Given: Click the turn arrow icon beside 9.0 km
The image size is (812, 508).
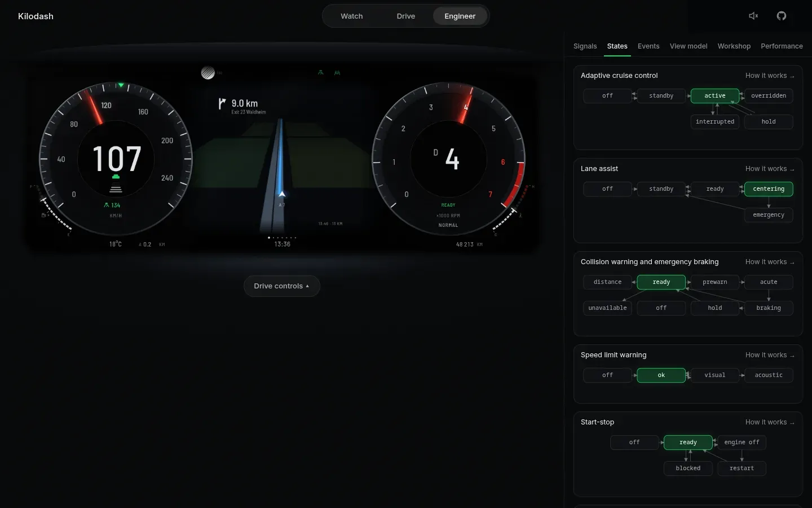Looking at the screenshot, I should coord(222,104).
